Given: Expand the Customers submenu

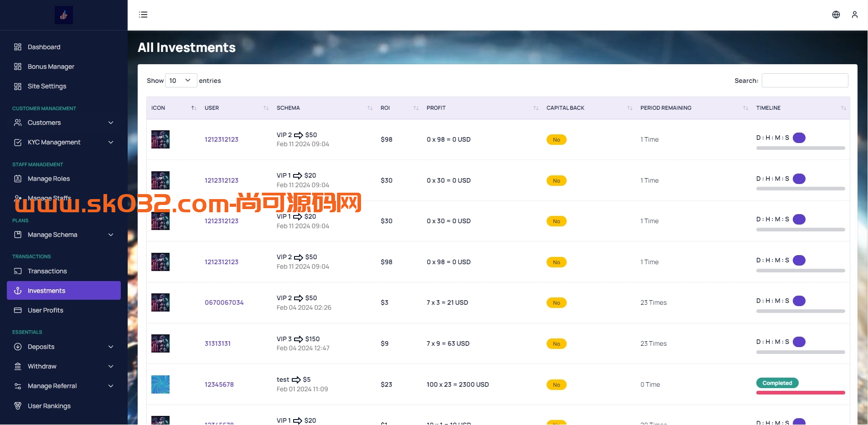Looking at the screenshot, I should [111, 123].
